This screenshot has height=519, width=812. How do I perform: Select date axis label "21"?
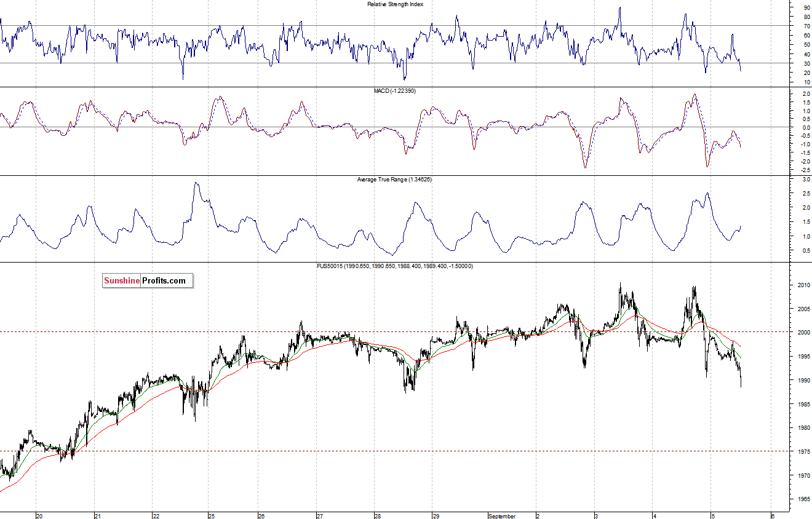[97, 516]
